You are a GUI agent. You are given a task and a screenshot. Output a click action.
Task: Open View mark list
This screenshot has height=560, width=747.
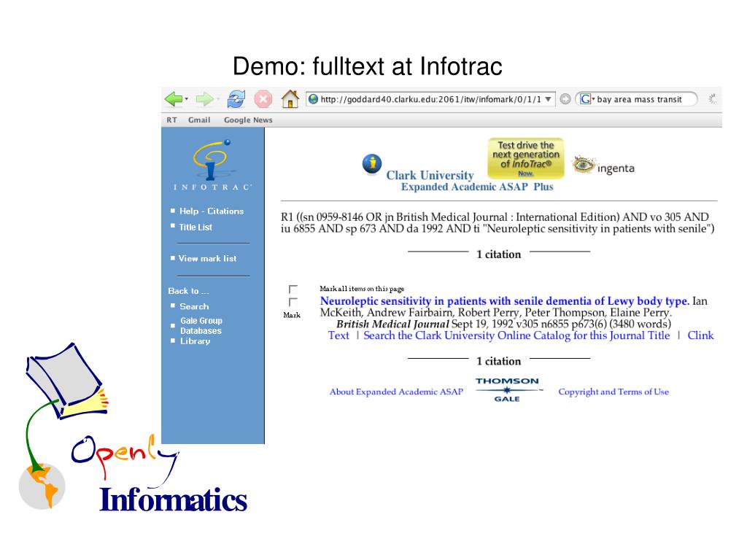pos(207,259)
